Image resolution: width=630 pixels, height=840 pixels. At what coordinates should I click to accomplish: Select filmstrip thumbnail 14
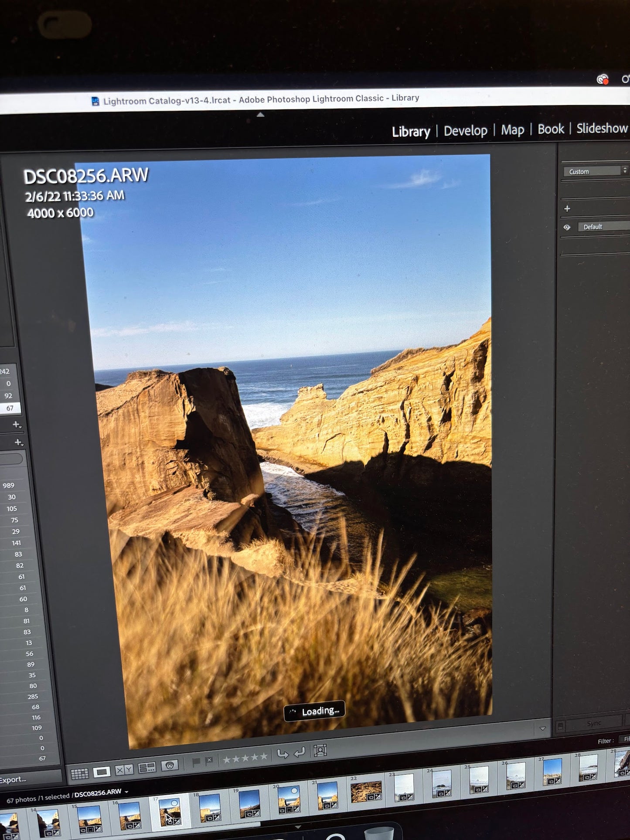pos(48,823)
